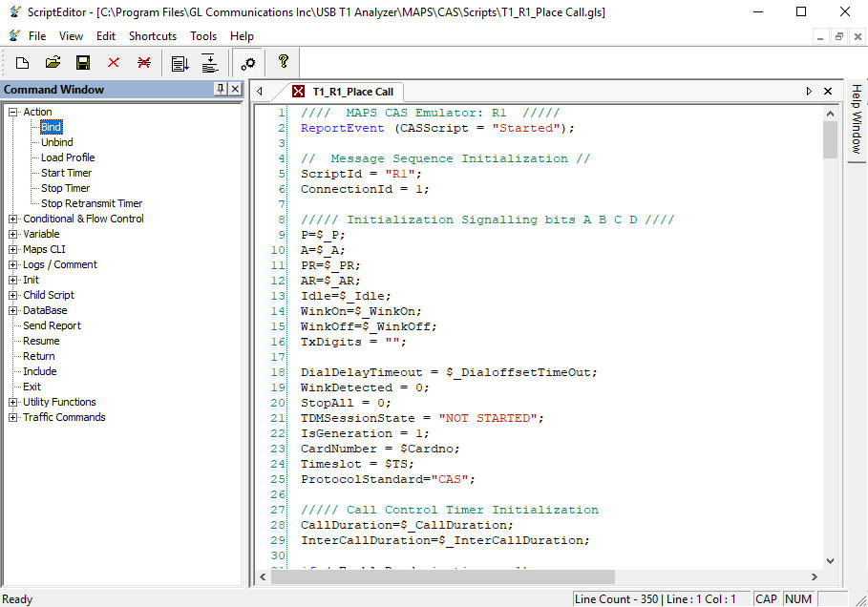Close the Command Window panel

pos(236,90)
